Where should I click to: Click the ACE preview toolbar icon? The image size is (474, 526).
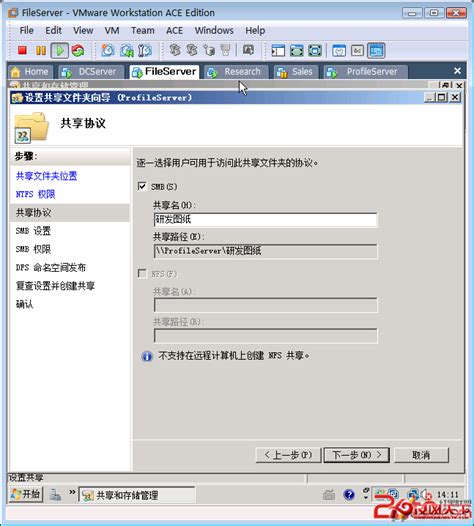(x=248, y=50)
